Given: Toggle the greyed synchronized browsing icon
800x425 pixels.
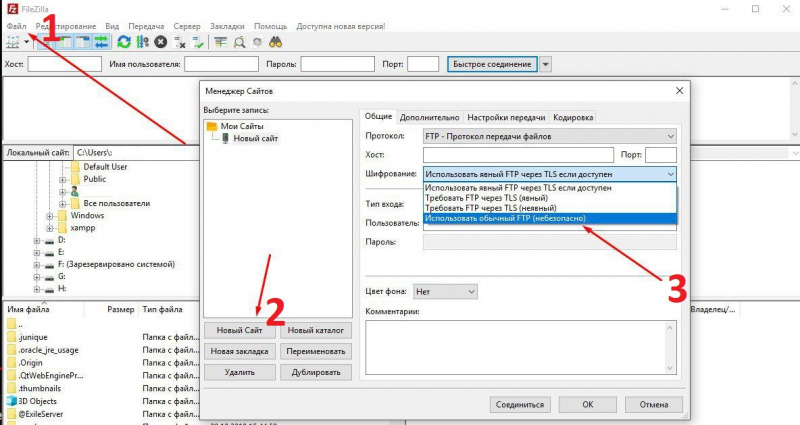Looking at the screenshot, I should click(257, 42).
